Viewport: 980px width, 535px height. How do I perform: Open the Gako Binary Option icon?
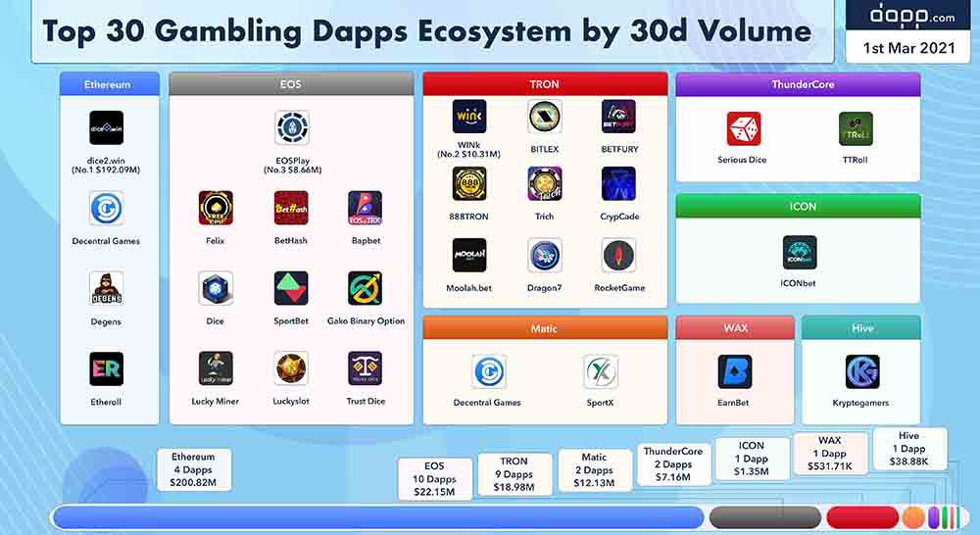tap(366, 288)
